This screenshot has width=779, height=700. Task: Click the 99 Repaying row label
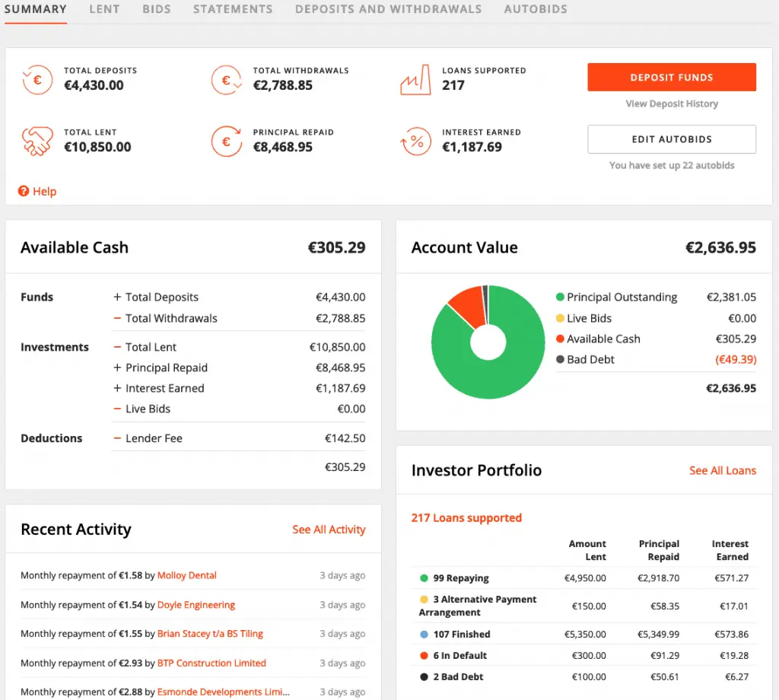tap(460, 577)
